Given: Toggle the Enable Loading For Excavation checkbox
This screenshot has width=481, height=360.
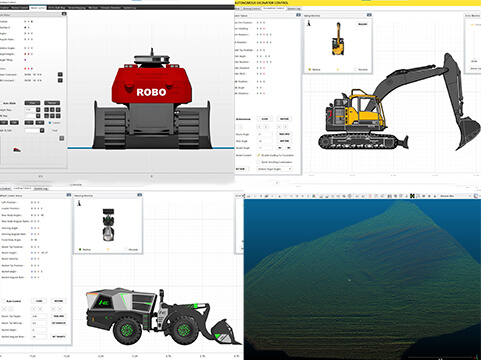Looking at the screenshot, I should point(258,155).
